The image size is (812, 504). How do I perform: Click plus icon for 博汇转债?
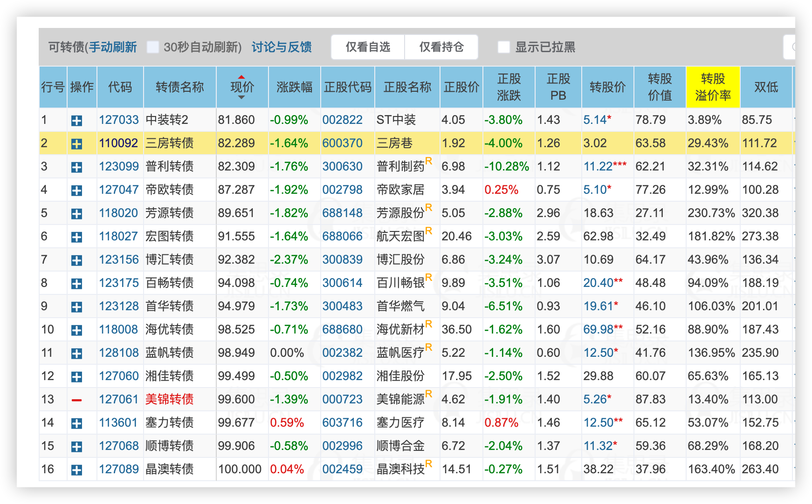click(x=76, y=260)
